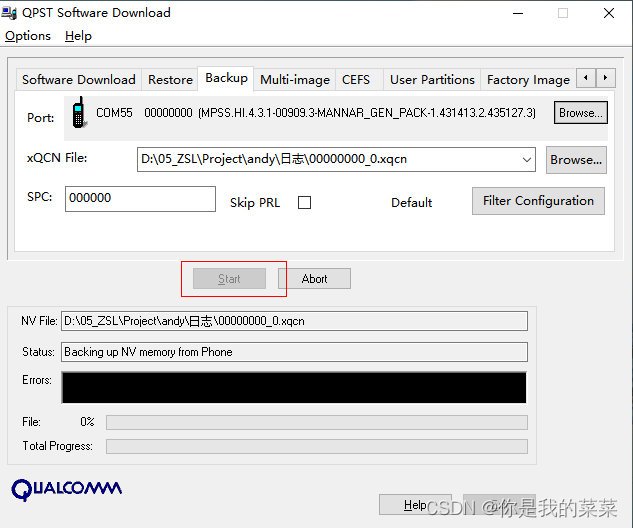This screenshot has width=633, height=528.
Task: Switch to the Software Download tab
Action: tap(79, 80)
